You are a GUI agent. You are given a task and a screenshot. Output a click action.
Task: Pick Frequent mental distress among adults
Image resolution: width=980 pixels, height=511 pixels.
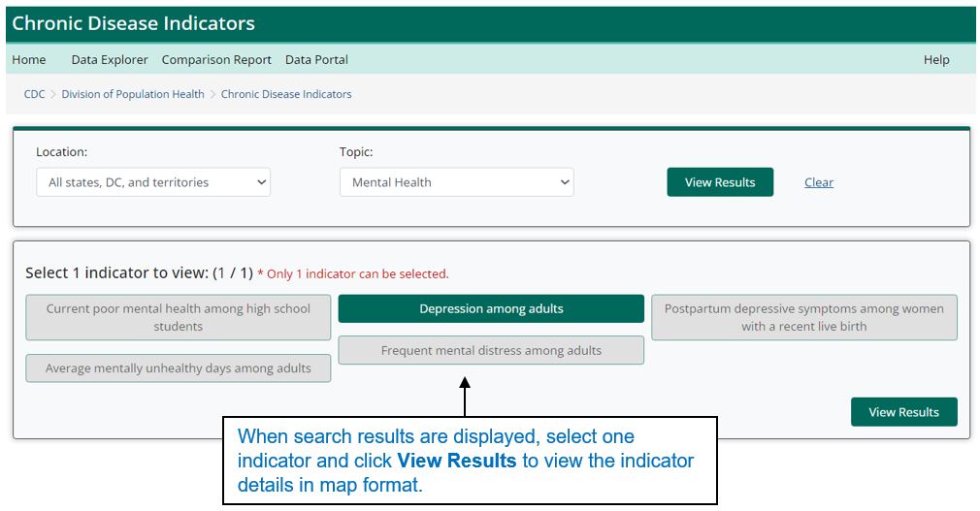(x=491, y=351)
